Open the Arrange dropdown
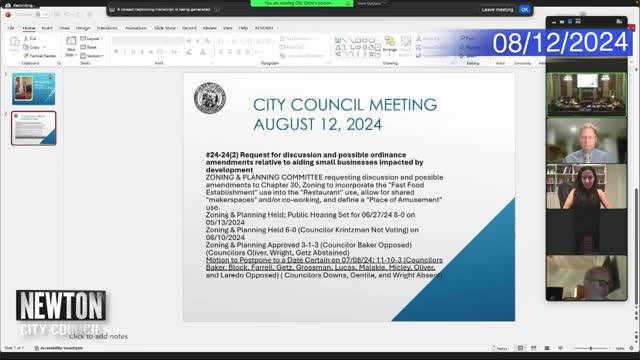 pos(389,45)
